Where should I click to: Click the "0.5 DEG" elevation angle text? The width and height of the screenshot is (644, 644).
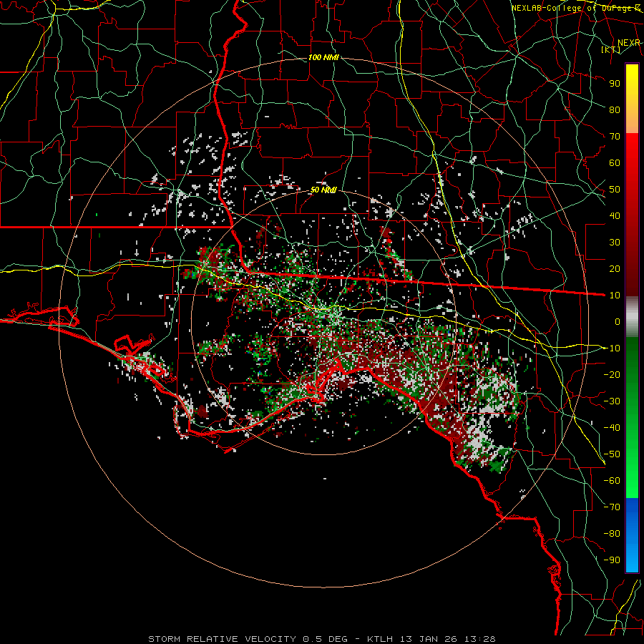point(325,639)
